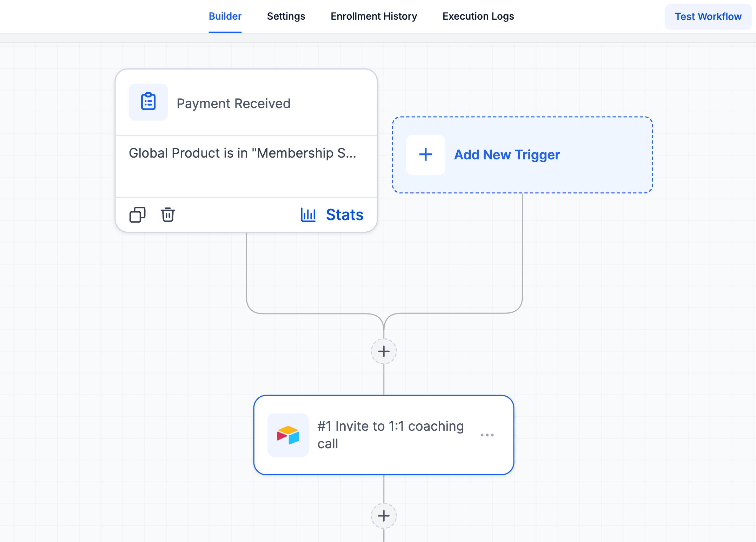Delete the trigger using trash icon
Screen dimensions: 756x542
[168, 215]
